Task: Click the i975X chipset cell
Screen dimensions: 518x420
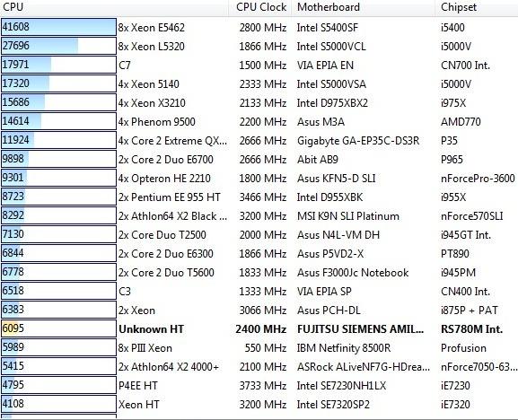Action: tap(453, 102)
